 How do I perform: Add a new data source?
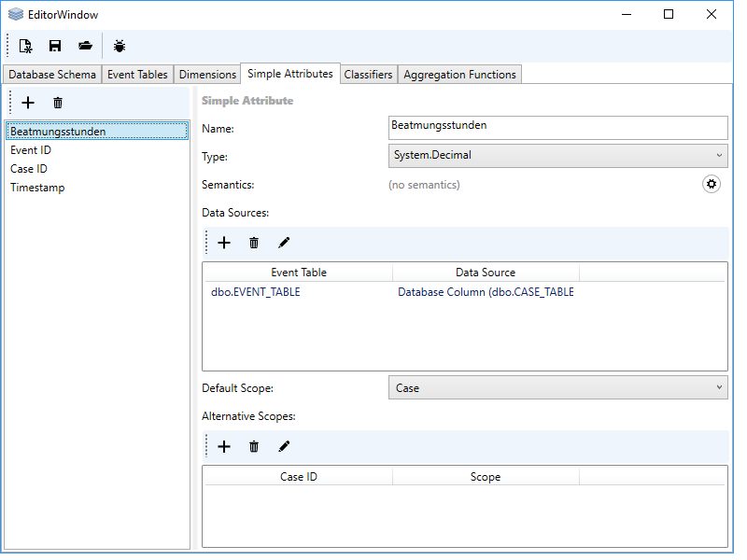coord(224,243)
